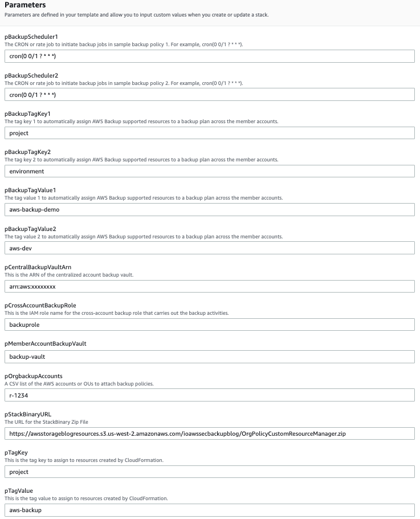Click the pTagValue parameter label
This screenshot has height=519, width=420.
pos(19,489)
